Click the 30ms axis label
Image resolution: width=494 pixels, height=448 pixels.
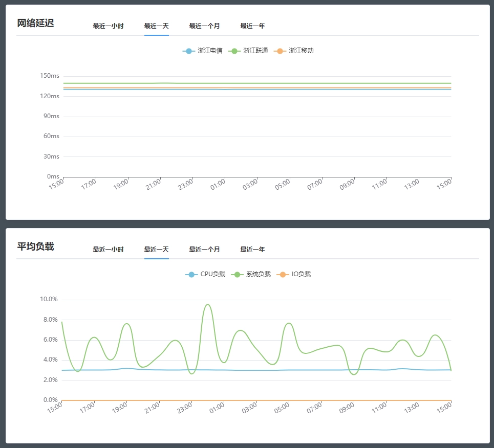[51, 156]
